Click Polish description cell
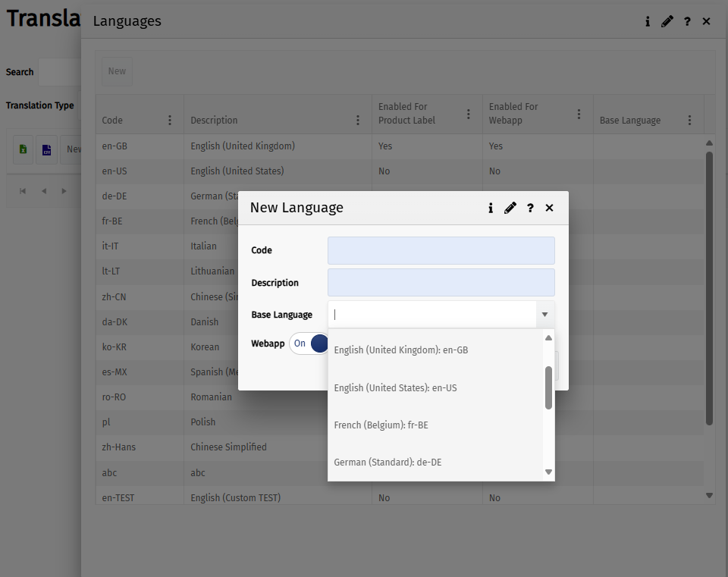 point(278,422)
